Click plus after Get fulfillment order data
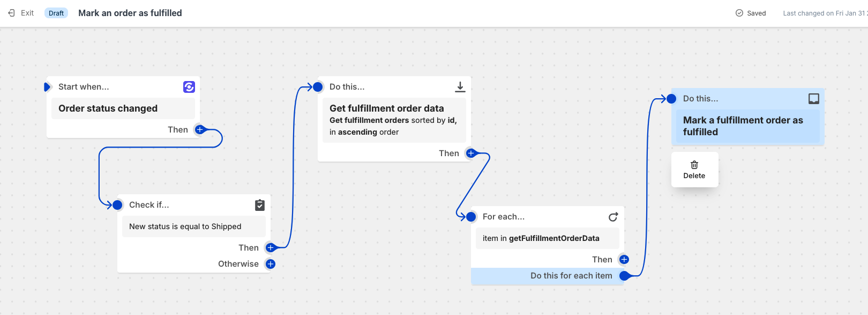The image size is (868, 315). (x=471, y=153)
